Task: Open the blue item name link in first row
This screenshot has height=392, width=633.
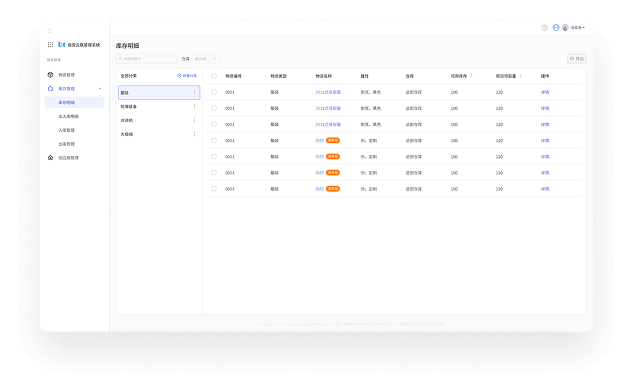Action: (x=328, y=92)
